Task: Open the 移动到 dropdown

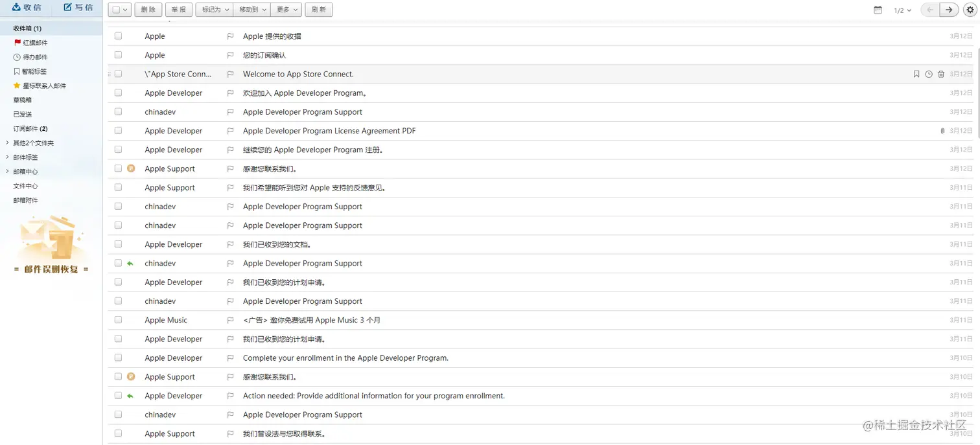Action: point(251,10)
